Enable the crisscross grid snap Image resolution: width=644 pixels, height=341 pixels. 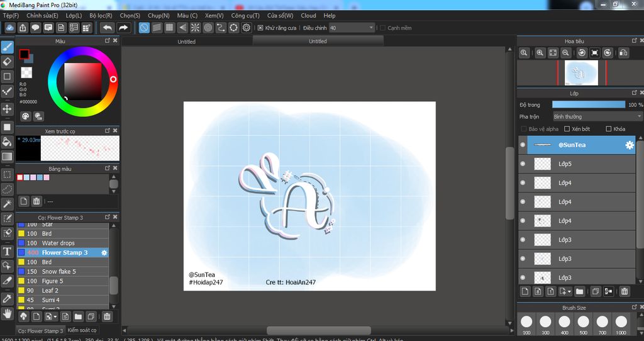170,28
